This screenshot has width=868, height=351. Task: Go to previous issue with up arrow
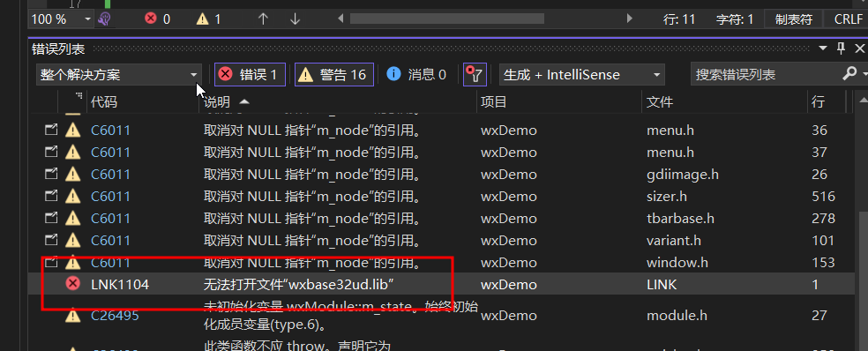coord(263,19)
